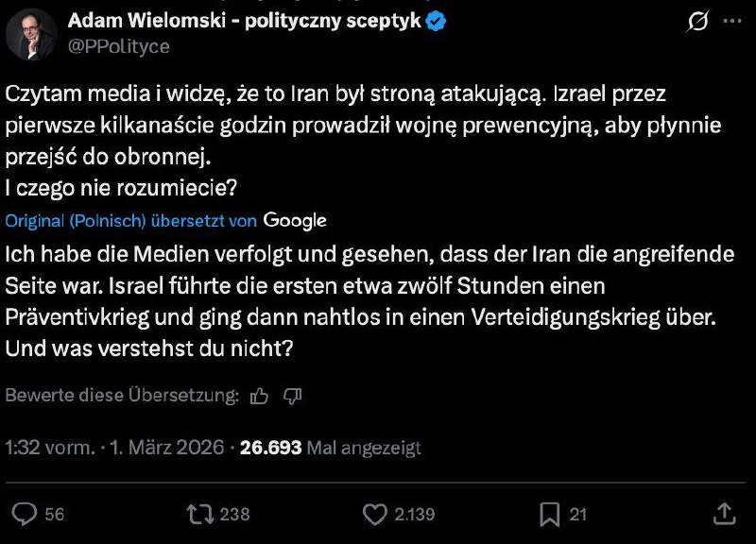756x544 pixels.
Task: Open the share icon menu
Action: click(724, 513)
